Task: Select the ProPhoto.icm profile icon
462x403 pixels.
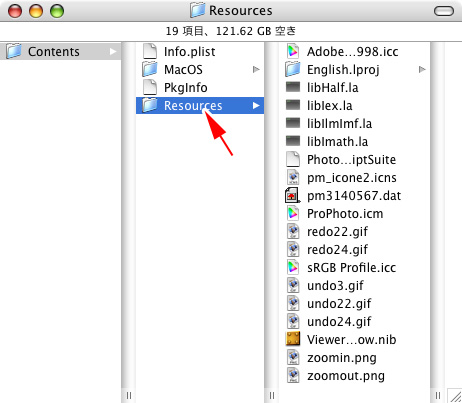Action: [293, 213]
